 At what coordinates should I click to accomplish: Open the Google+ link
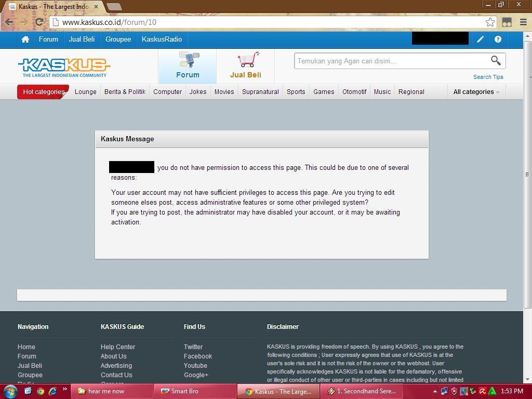pos(196,375)
